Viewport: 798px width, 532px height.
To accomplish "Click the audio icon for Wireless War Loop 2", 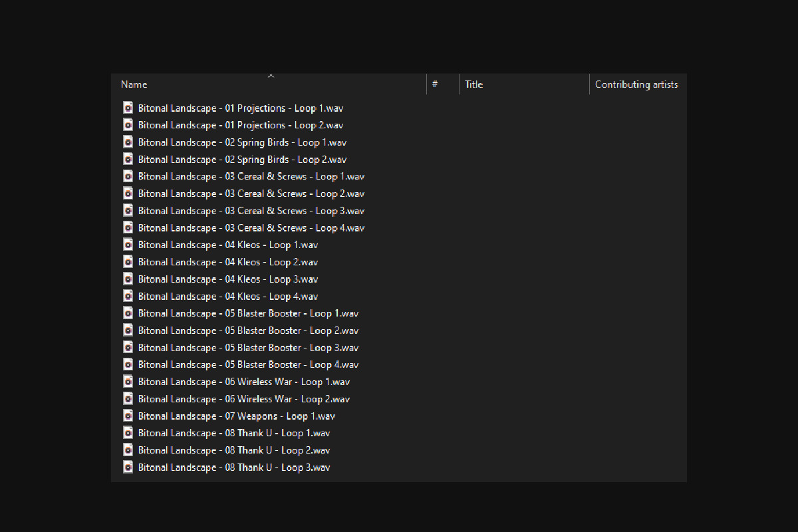I will point(128,399).
